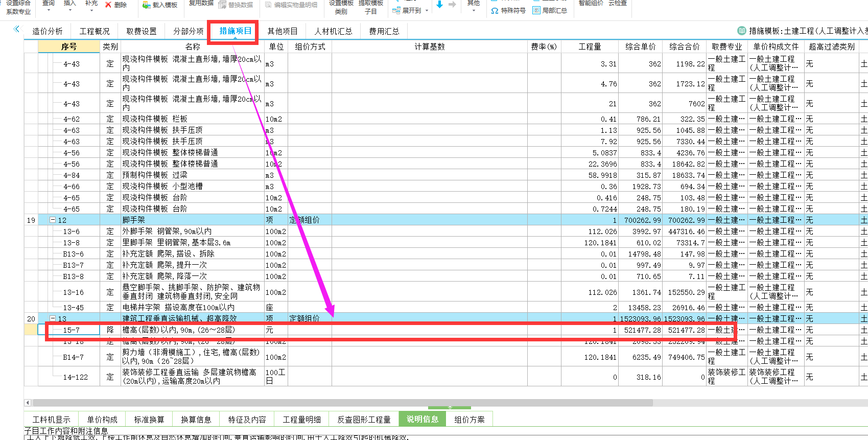Click the 载入模板 load template icon
868x440 pixels.
tap(146, 5)
